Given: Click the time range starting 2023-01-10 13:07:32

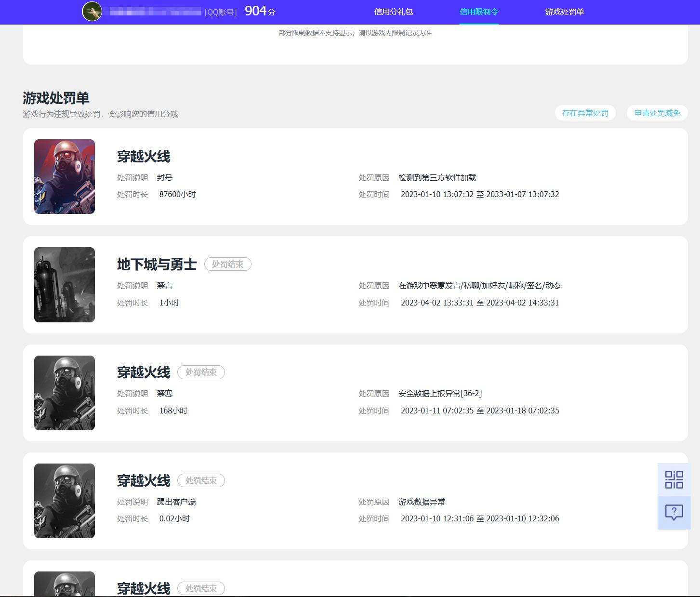Looking at the screenshot, I should 480,195.
